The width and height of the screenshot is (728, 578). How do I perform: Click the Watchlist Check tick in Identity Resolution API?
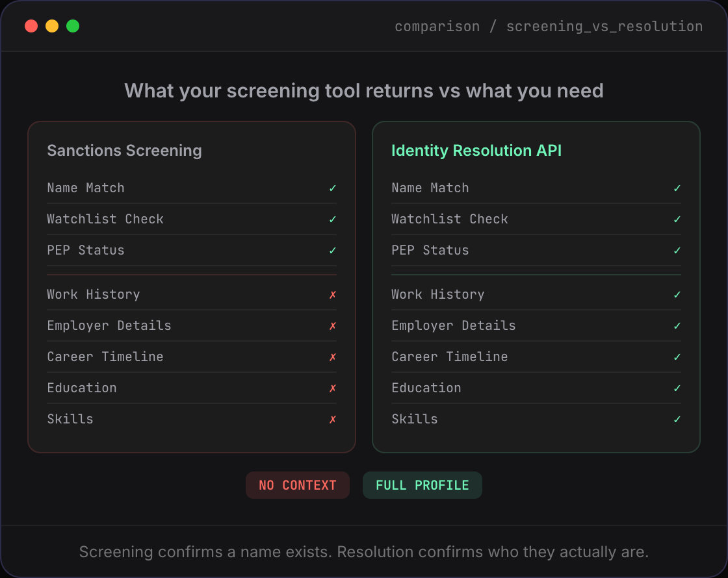tap(677, 219)
